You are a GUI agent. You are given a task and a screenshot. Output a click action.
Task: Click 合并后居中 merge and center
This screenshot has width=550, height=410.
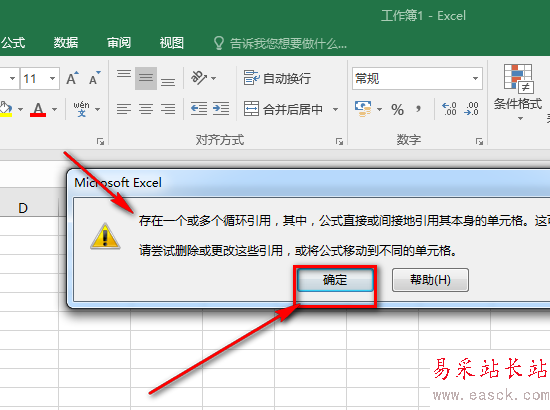283,109
